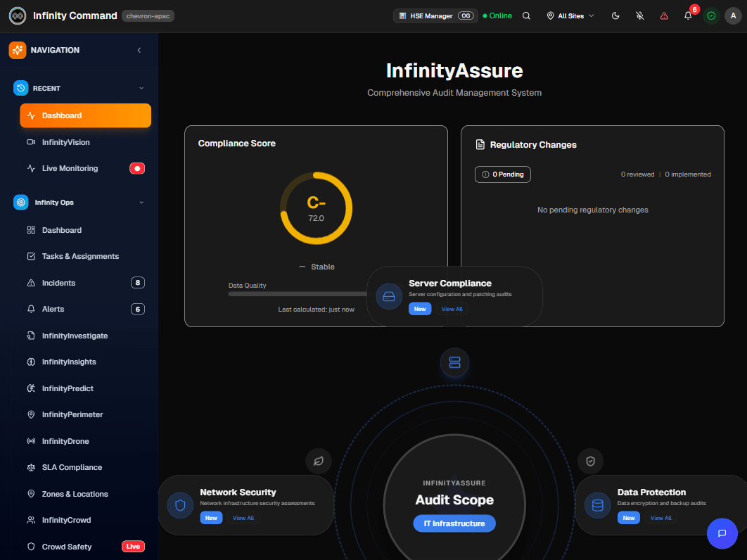Open the user avatar A menu
The image size is (747, 560).
[x=733, y=15]
